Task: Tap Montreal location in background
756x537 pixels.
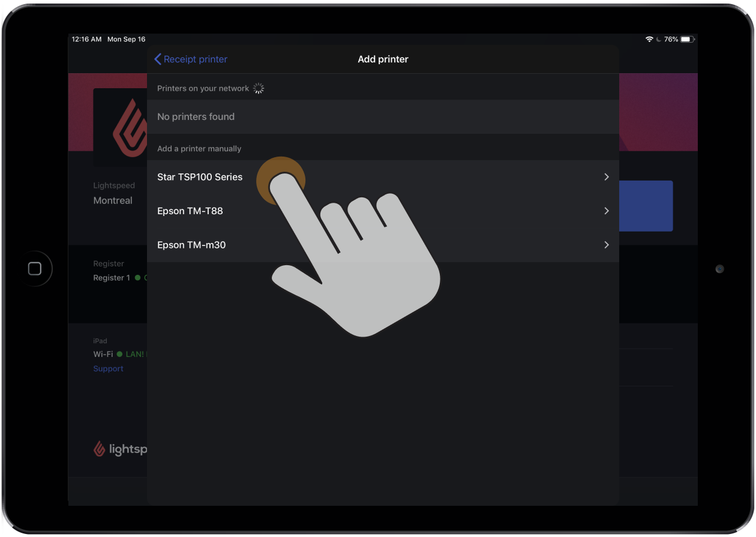Action: [x=113, y=200]
